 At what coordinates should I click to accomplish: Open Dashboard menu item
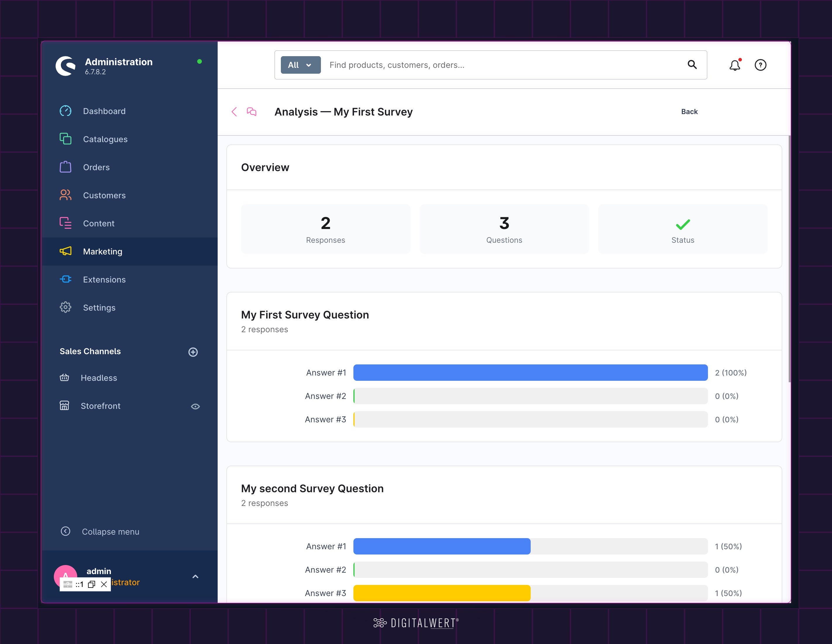pyautogui.click(x=130, y=111)
